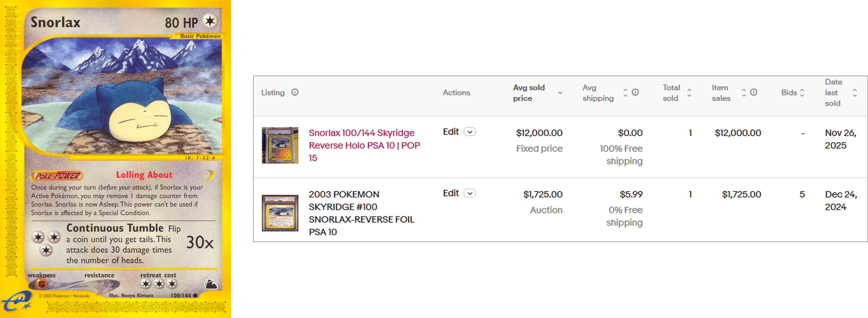Click the Item sales info icon
Image resolution: width=868 pixels, height=318 pixels.
[754, 92]
